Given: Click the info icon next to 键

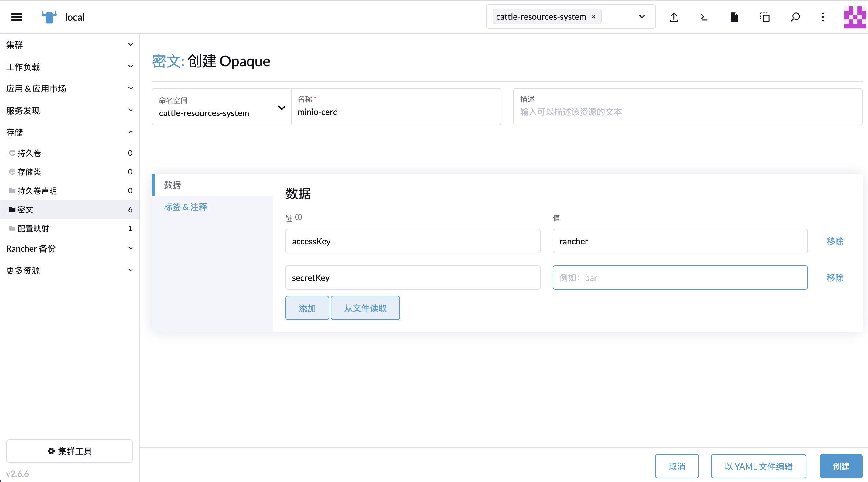Looking at the screenshot, I should (x=298, y=217).
